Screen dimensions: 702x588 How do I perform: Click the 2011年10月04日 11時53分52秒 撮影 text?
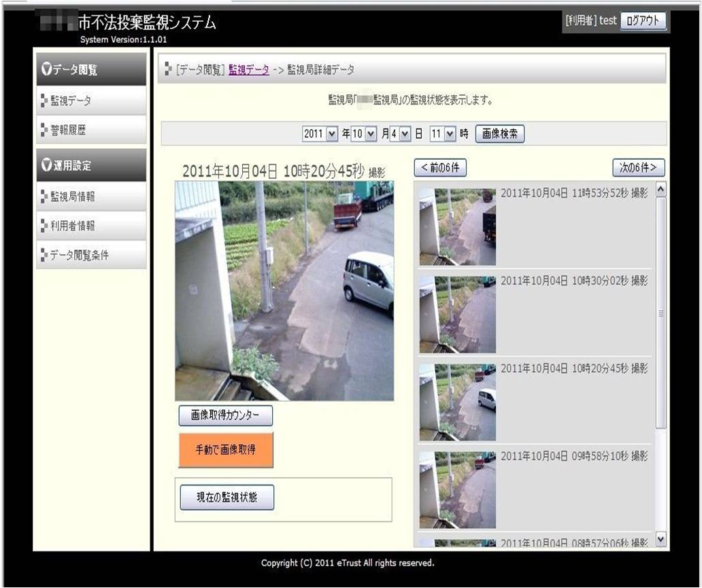[x=574, y=193]
